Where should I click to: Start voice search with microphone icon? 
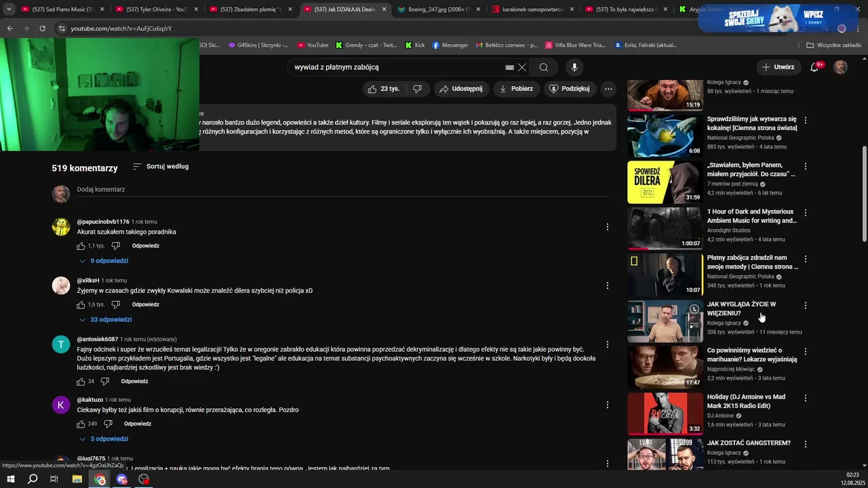[574, 67]
